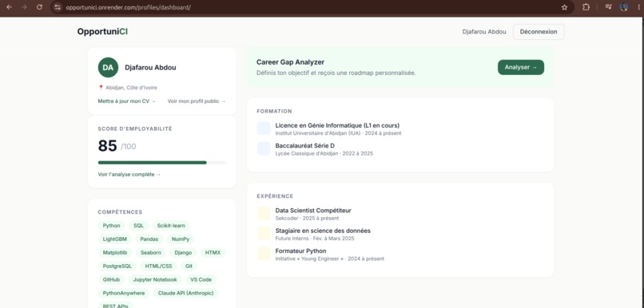Reload the page with the refresh icon
Image resolution: width=644 pixels, height=308 pixels.
click(x=39, y=7)
